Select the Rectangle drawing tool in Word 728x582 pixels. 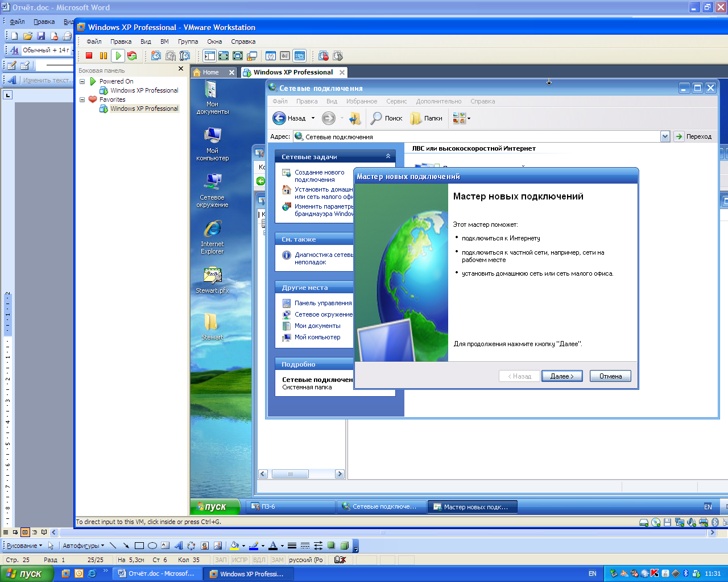point(139,546)
